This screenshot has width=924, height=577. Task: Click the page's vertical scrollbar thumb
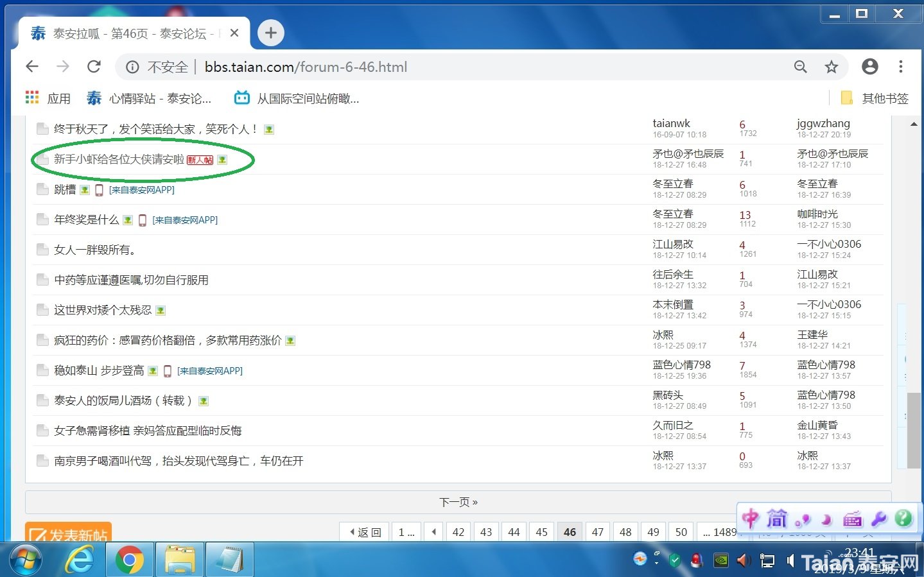tap(914, 430)
